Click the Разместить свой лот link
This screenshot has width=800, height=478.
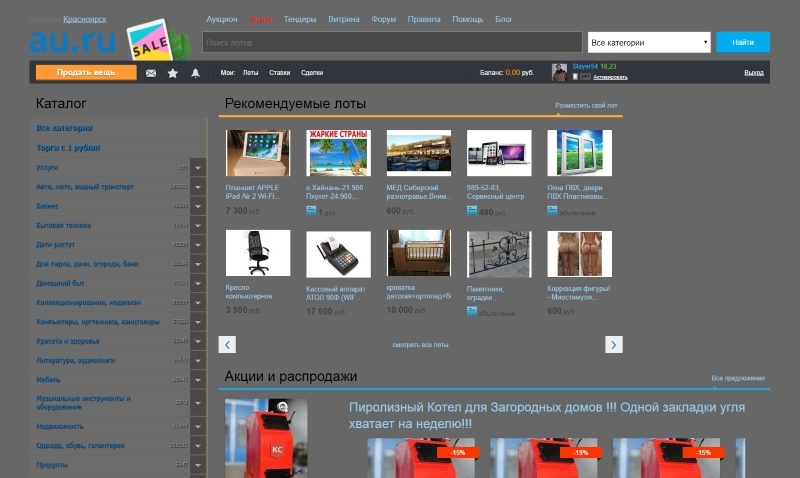[586, 106]
